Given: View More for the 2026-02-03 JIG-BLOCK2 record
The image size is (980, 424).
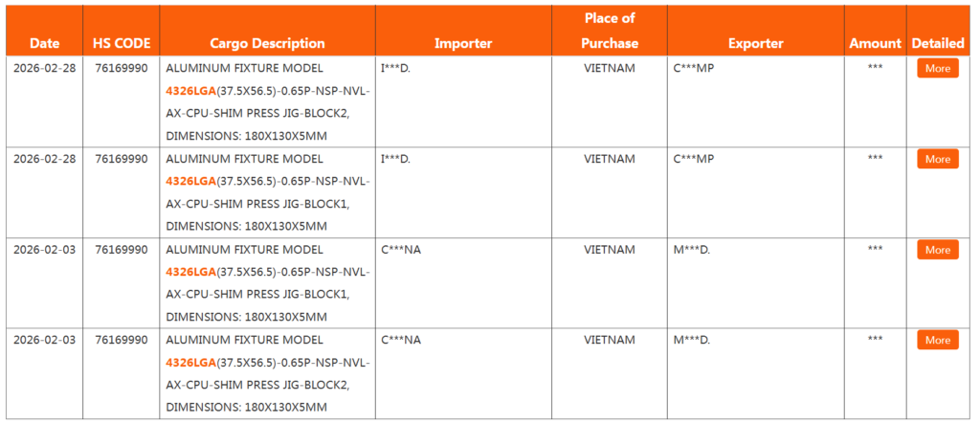Looking at the screenshot, I should tap(937, 340).
